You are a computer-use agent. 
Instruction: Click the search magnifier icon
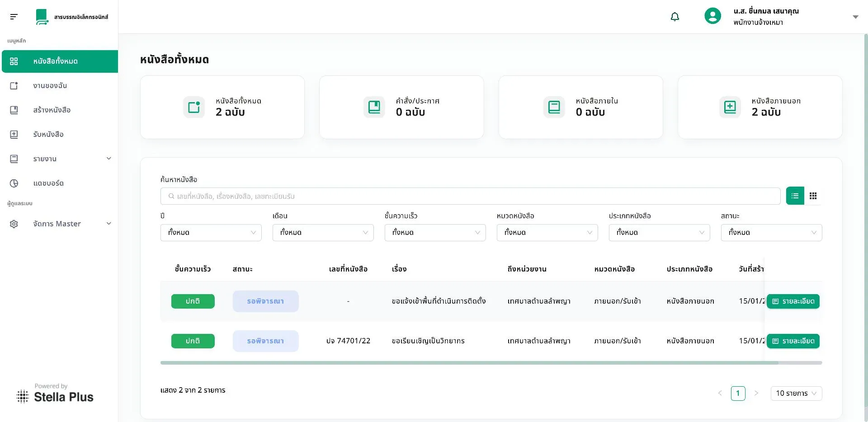(x=171, y=196)
